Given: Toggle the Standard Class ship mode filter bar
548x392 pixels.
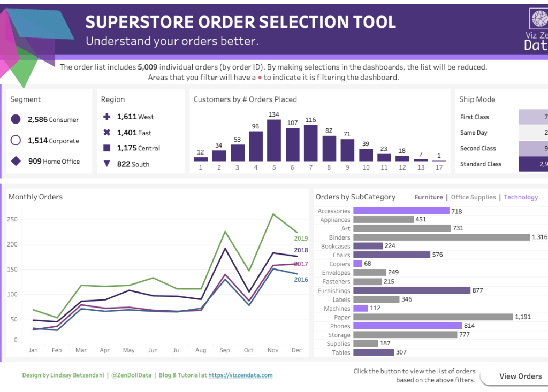Looking at the screenshot, I should 532,164.
